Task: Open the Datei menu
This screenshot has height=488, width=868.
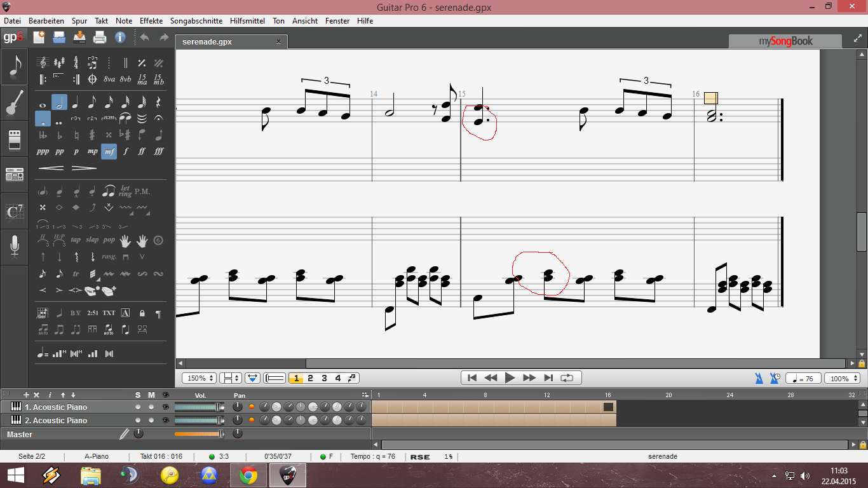Action: tap(12, 21)
